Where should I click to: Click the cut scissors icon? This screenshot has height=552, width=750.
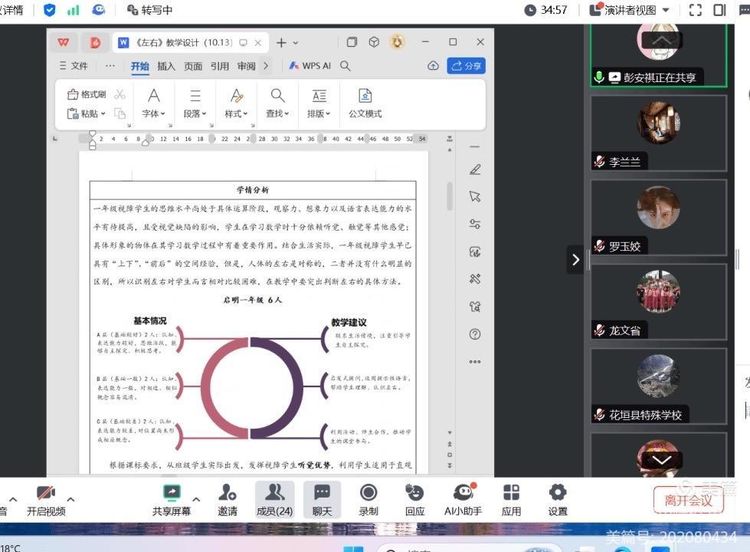tap(120, 94)
